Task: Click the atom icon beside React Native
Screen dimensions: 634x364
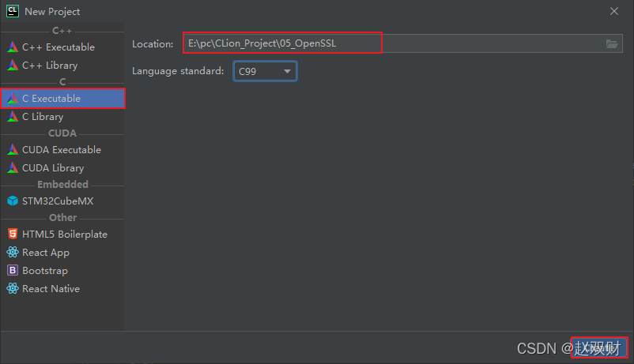Action: 13,288
